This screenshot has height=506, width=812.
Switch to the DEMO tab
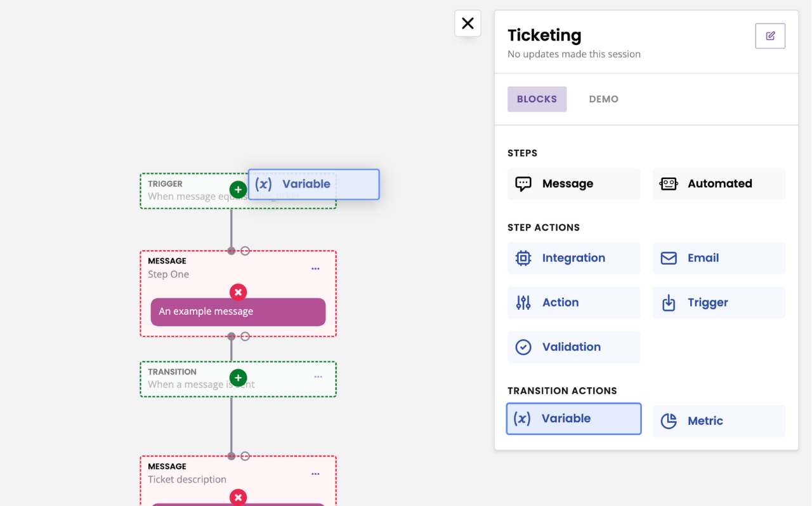coord(603,99)
